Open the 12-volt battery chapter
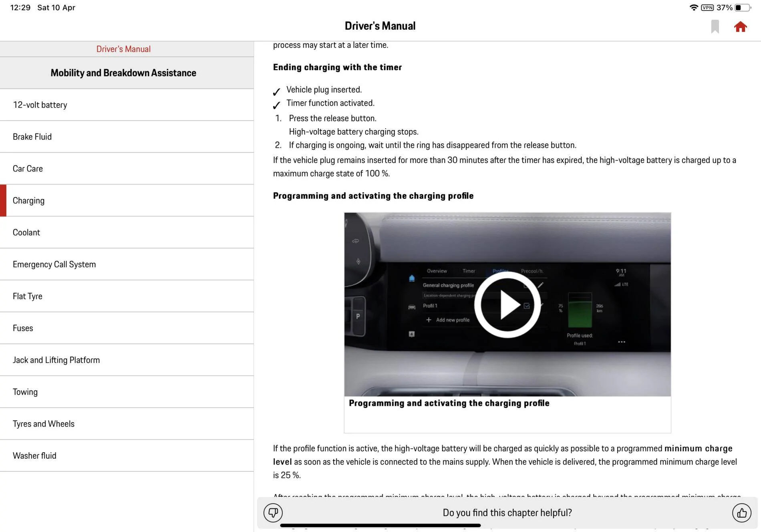 pos(127,105)
